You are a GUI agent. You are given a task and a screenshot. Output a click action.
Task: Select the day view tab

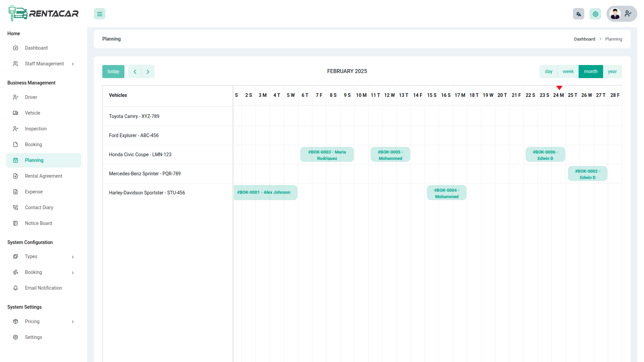(x=548, y=71)
